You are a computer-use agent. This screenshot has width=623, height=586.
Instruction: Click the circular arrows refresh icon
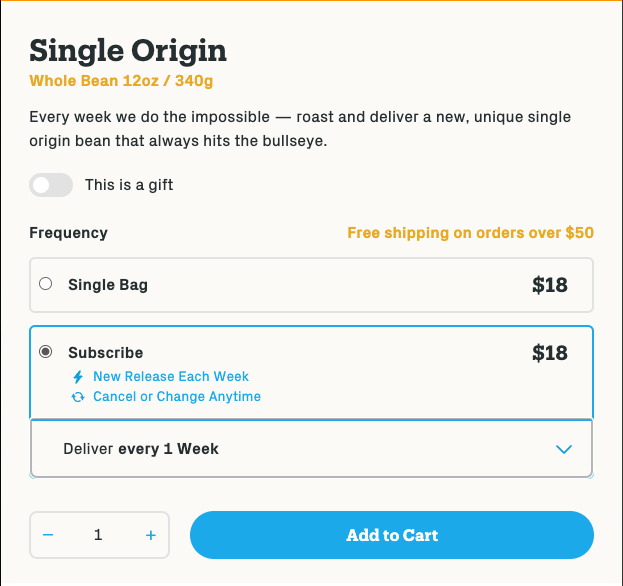click(x=78, y=397)
